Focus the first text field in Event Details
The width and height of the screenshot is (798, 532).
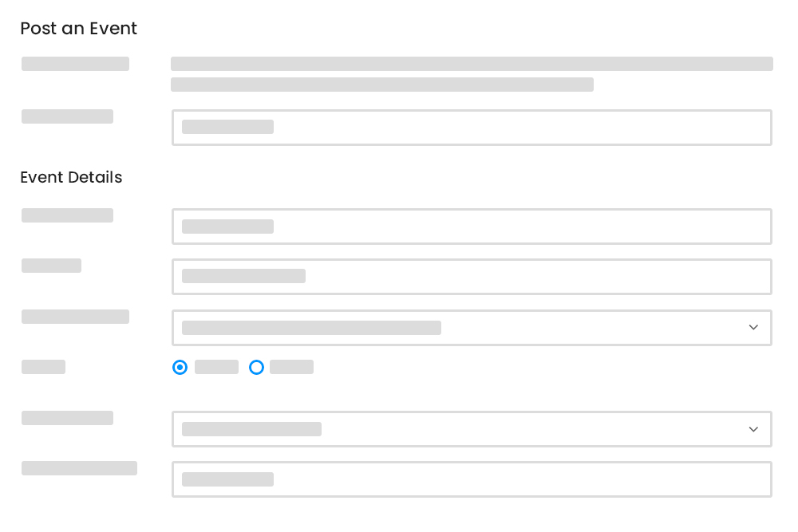click(x=471, y=227)
